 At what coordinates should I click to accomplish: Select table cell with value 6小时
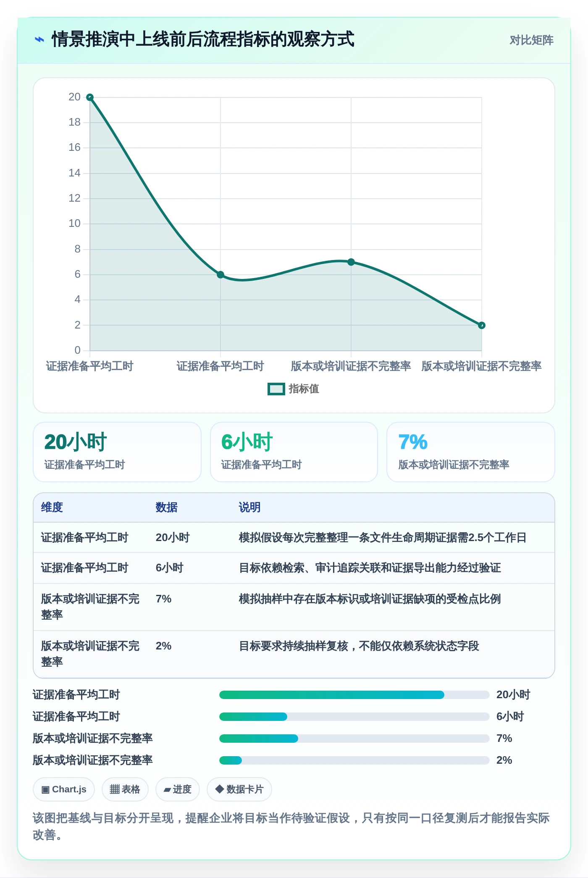pyautogui.click(x=170, y=568)
